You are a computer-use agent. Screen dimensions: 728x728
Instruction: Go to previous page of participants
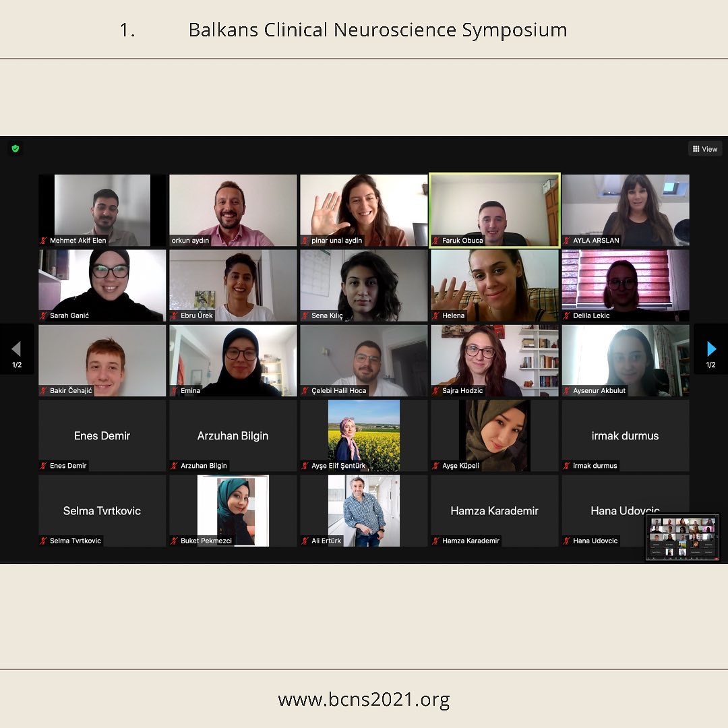point(17,349)
